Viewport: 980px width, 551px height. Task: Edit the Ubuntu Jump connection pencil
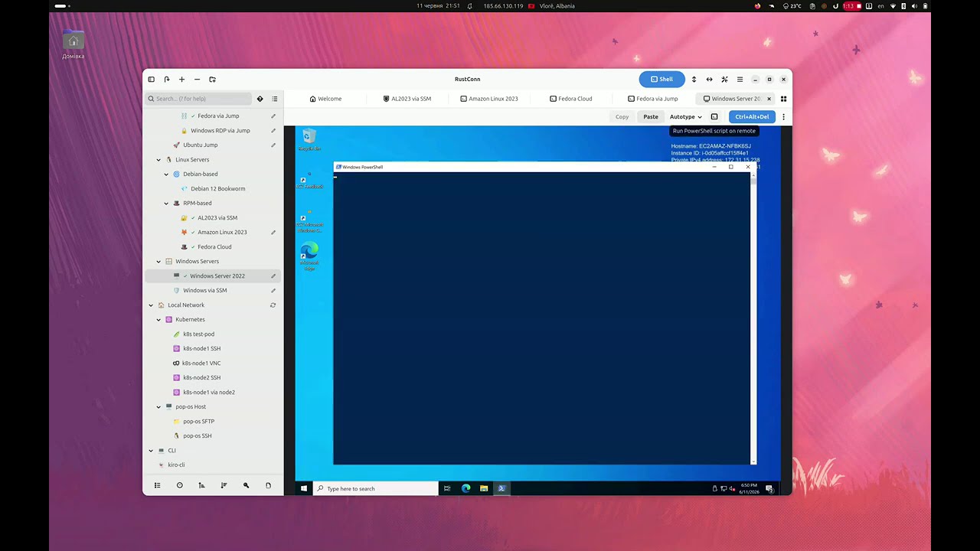coord(273,145)
